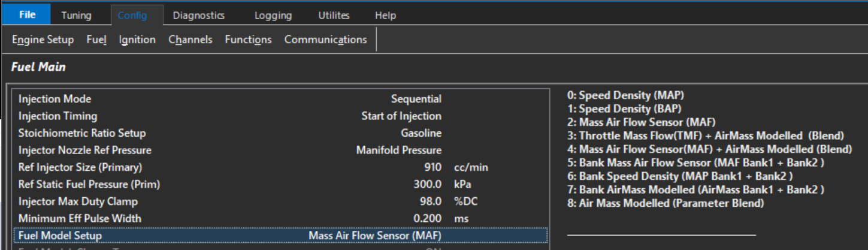The height and width of the screenshot is (250, 868).
Task: Select Injection Timing Start of Injection value
Action: coord(401,116)
